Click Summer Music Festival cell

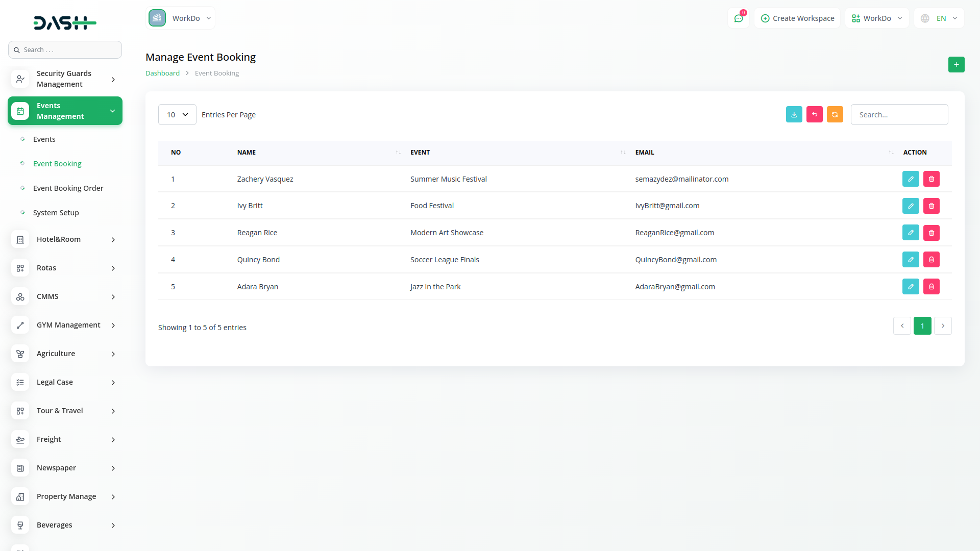(449, 179)
